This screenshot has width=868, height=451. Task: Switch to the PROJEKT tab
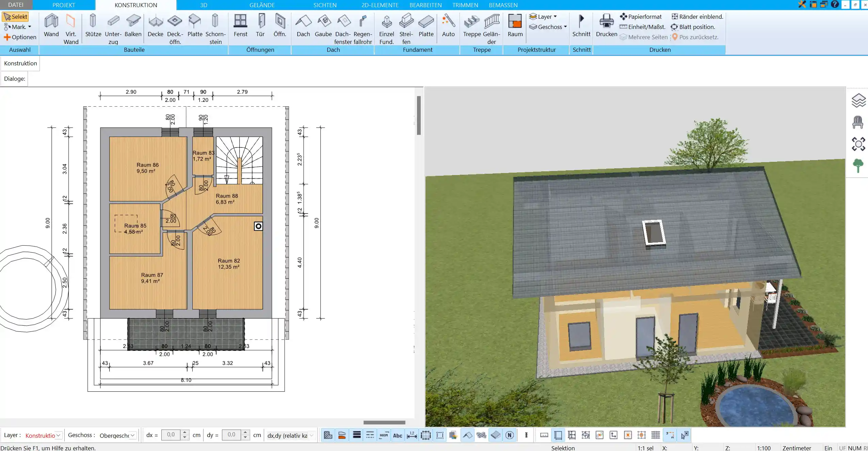[x=64, y=5]
